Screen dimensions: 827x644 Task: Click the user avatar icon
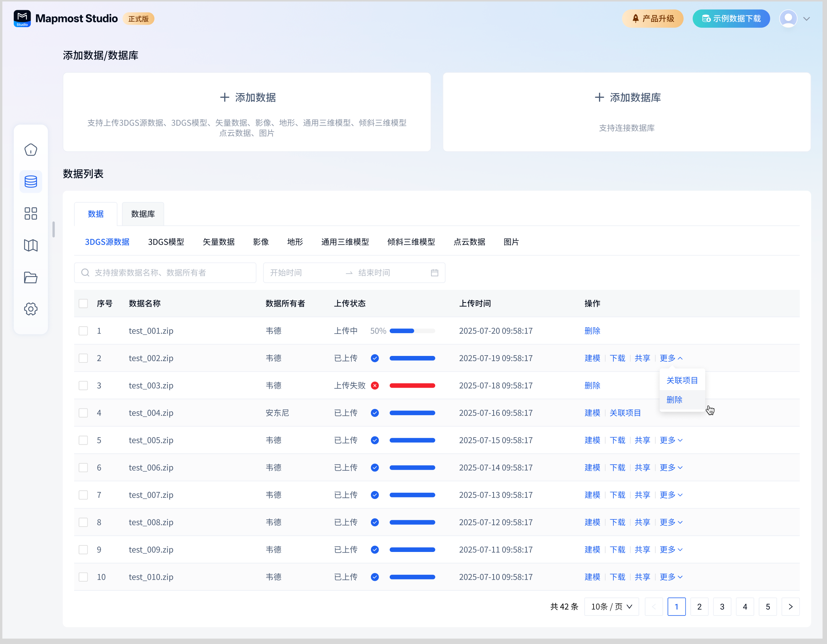[x=788, y=18]
